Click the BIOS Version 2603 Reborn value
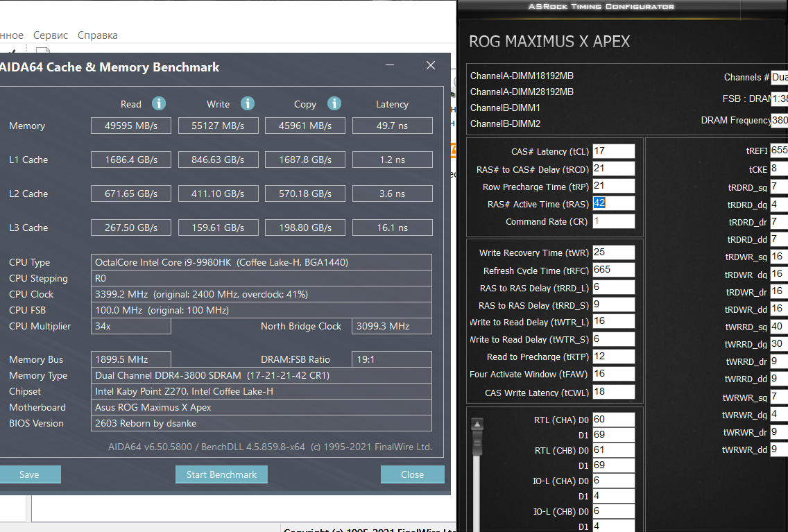788x532 pixels. pos(262,424)
